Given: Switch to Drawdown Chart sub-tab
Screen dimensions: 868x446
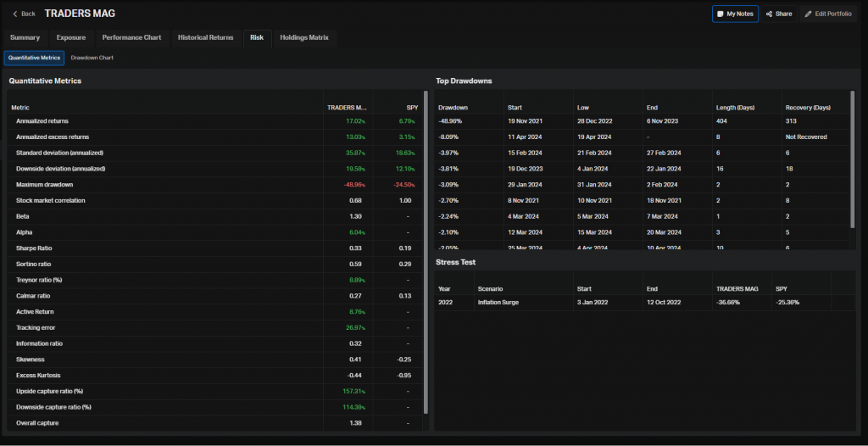Looking at the screenshot, I should (92, 58).
